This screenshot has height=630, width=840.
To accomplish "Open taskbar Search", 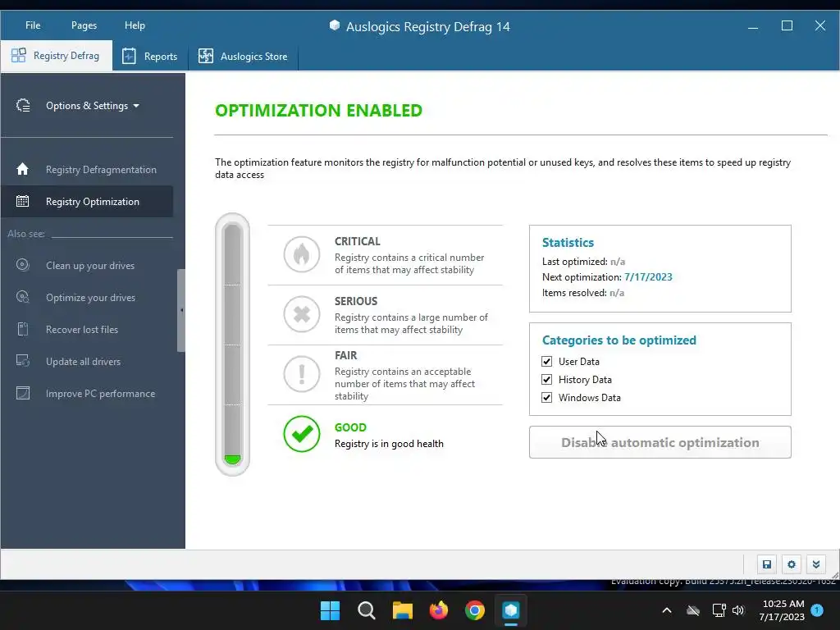I will 367,610.
